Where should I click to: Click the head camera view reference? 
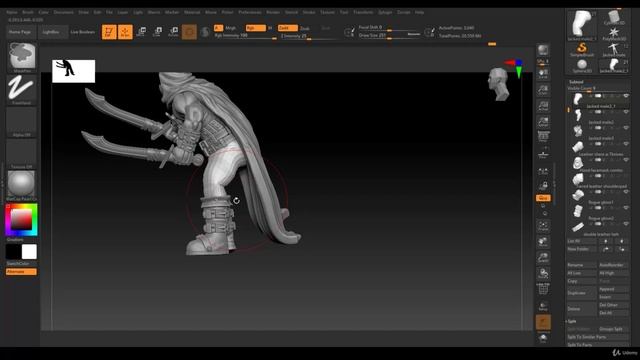pos(499,84)
